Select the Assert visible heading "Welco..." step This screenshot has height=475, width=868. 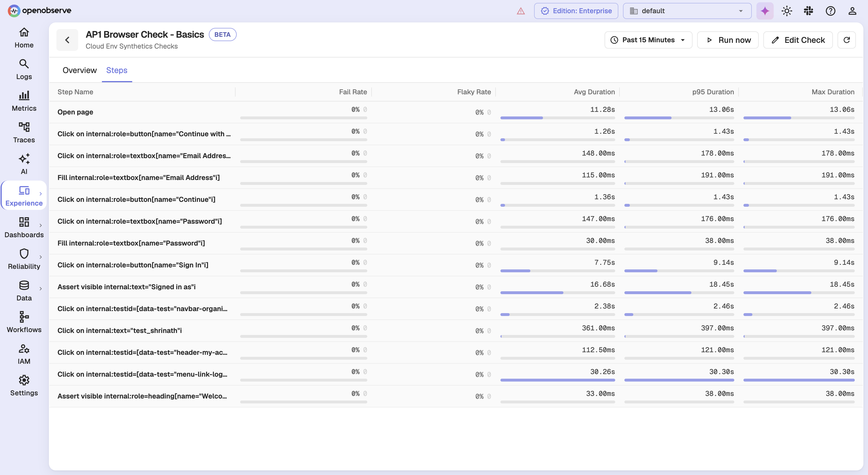pyautogui.click(x=456, y=397)
